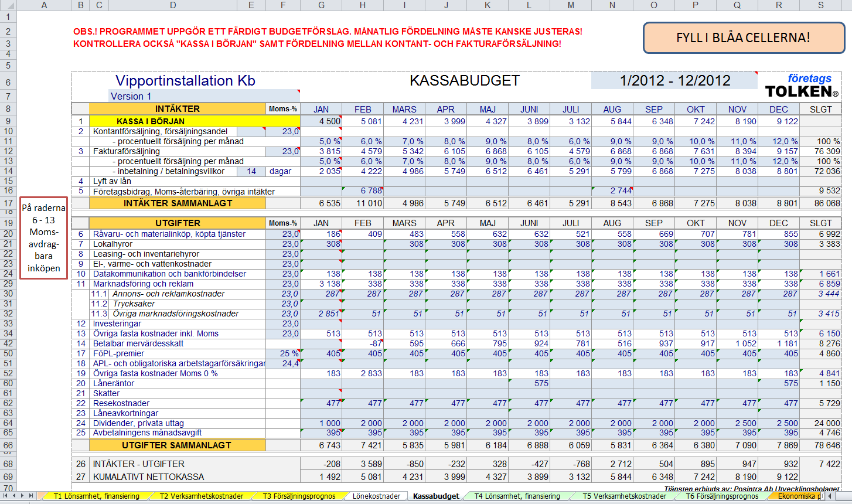This screenshot has width=852, height=504.
Task: Select row 9 header
Action: click(x=8, y=121)
